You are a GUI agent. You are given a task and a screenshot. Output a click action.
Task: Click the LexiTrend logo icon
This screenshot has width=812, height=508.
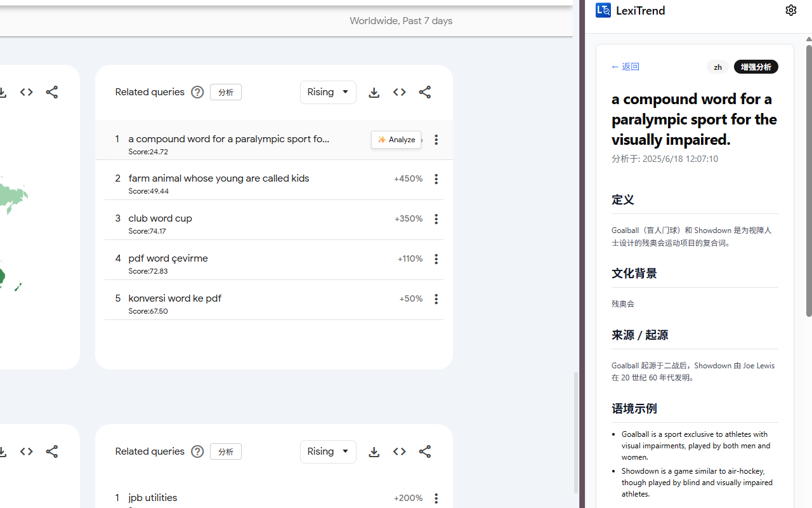[x=603, y=10]
